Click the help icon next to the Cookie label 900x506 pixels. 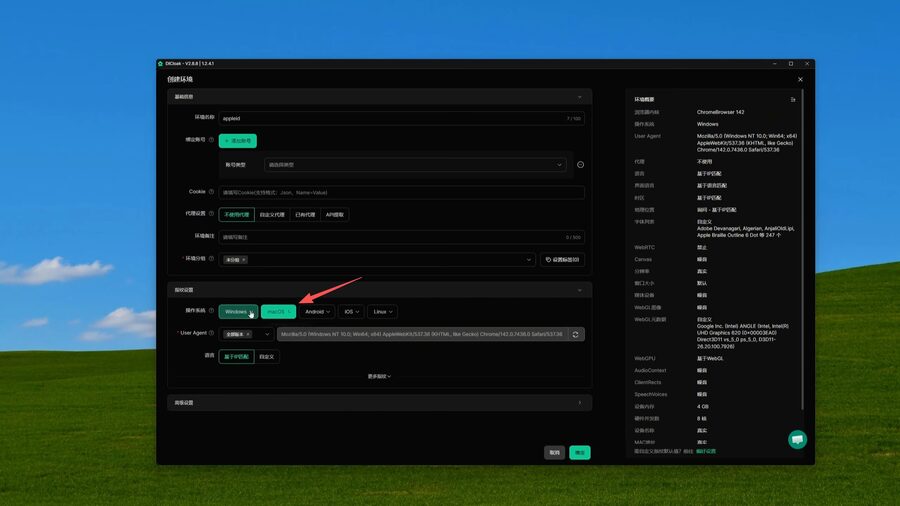pyautogui.click(x=211, y=192)
